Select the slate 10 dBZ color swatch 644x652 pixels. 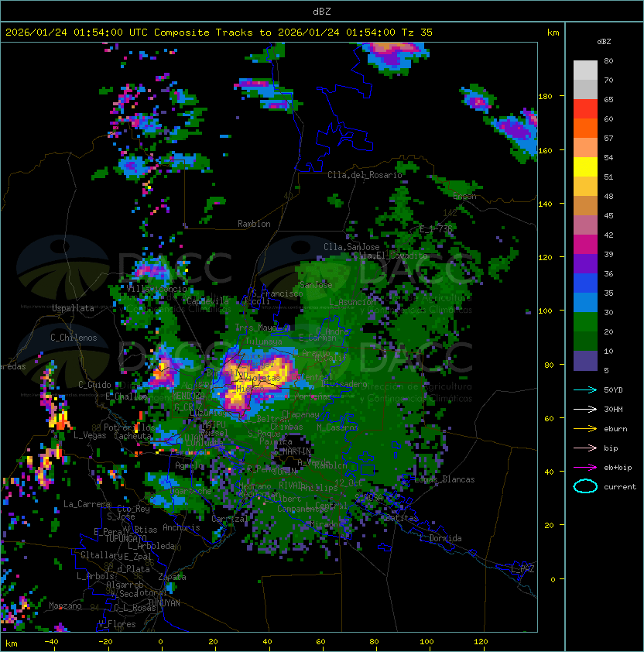[x=585, y=361]
